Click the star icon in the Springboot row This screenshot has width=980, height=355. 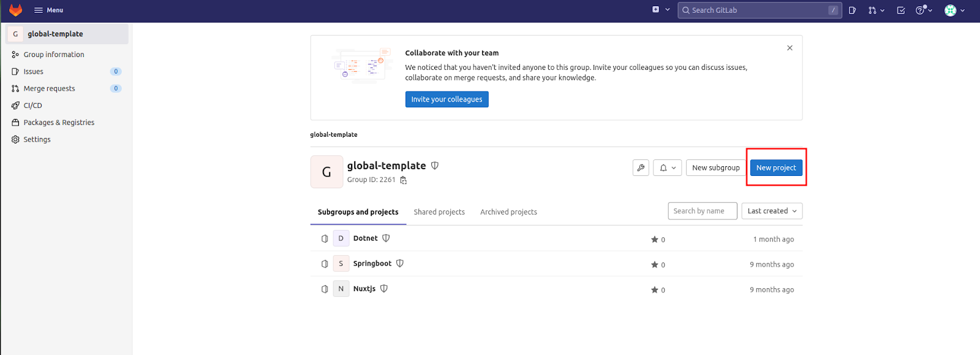[x=655, y=265]
